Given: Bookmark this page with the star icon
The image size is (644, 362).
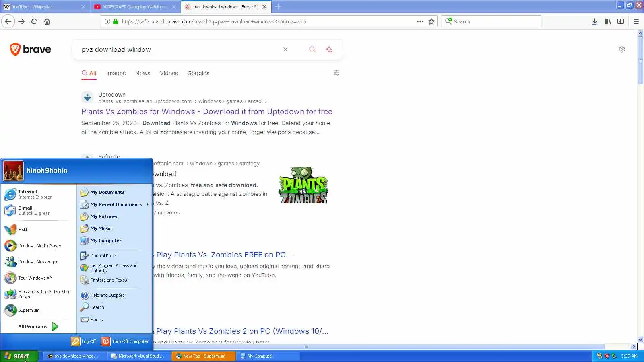Looking at the screenshot, I should point(431,21).
